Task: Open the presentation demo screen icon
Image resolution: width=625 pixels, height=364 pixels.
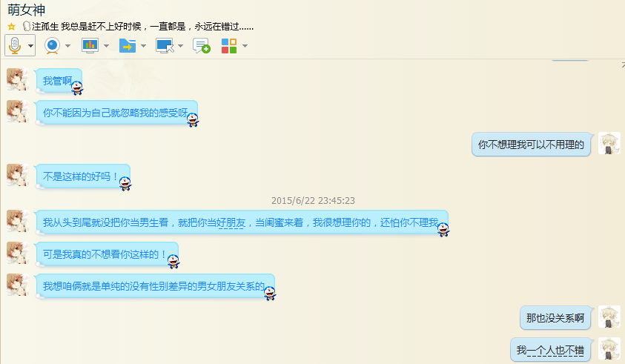Action: click(90, 45)
